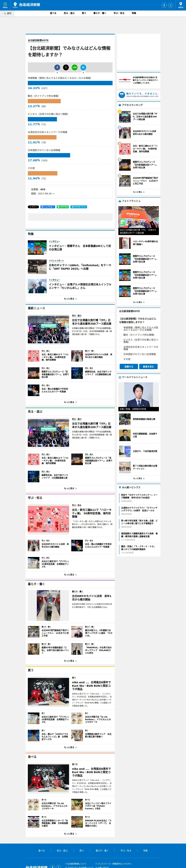Viewport: 186px width, 868px height.
Task: Open the Facebook icon in header
Action: pyautogui.click(x=164, y=5)
